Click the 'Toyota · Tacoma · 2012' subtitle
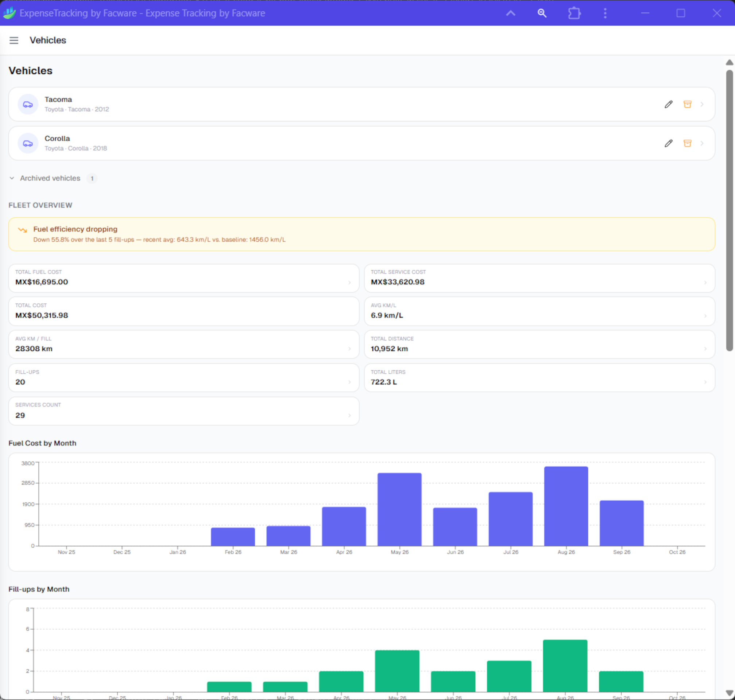The width and height of the screenshot is (735, 700). 77,109
